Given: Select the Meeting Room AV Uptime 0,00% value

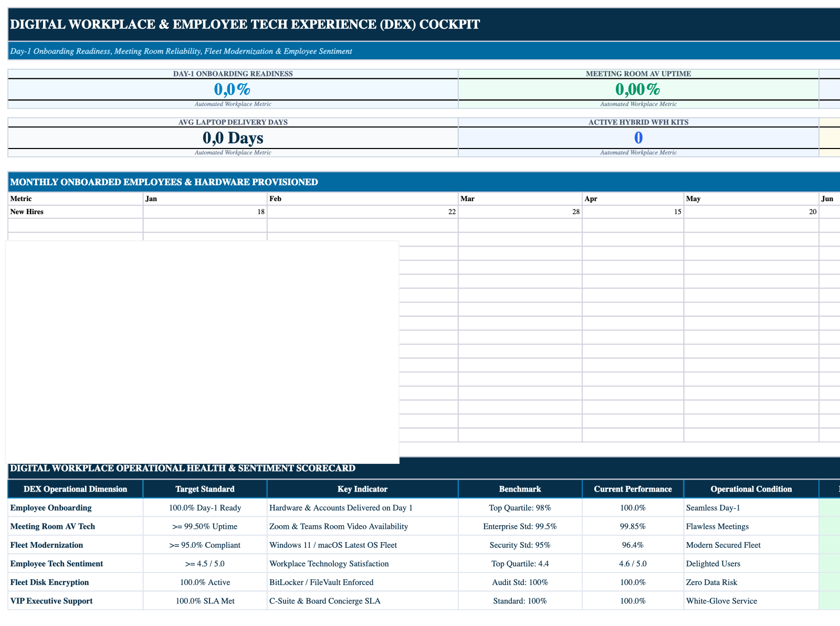Looking at the screenshot, I should pyautogui.click(x=638, y=89).
